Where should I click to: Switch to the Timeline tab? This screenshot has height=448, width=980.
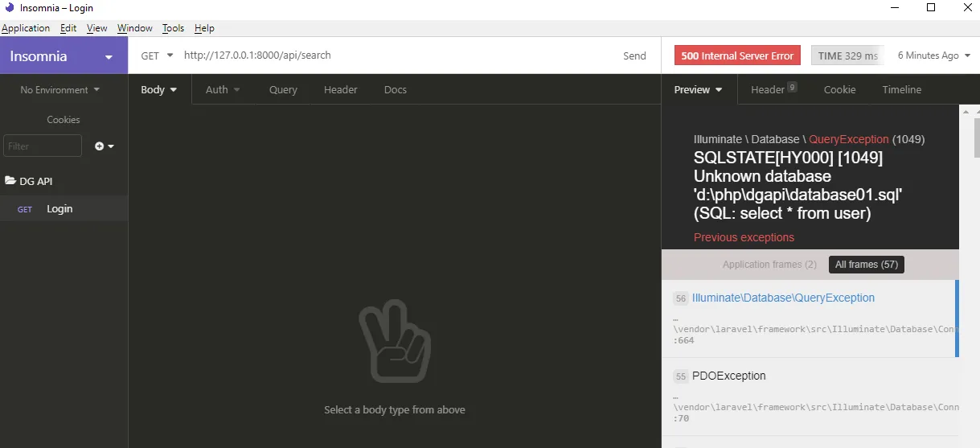point(901,90)
